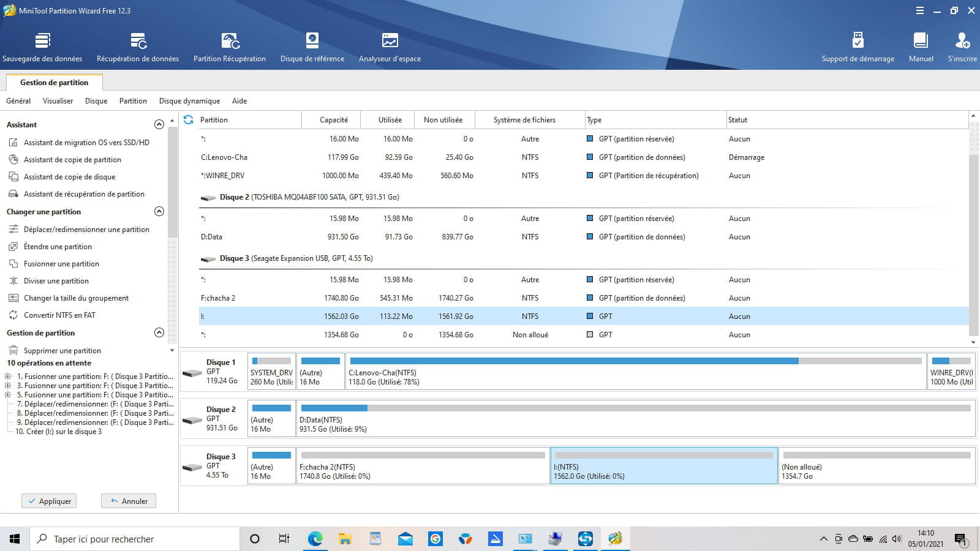Show hidden system tray icons

pos(823,539)
